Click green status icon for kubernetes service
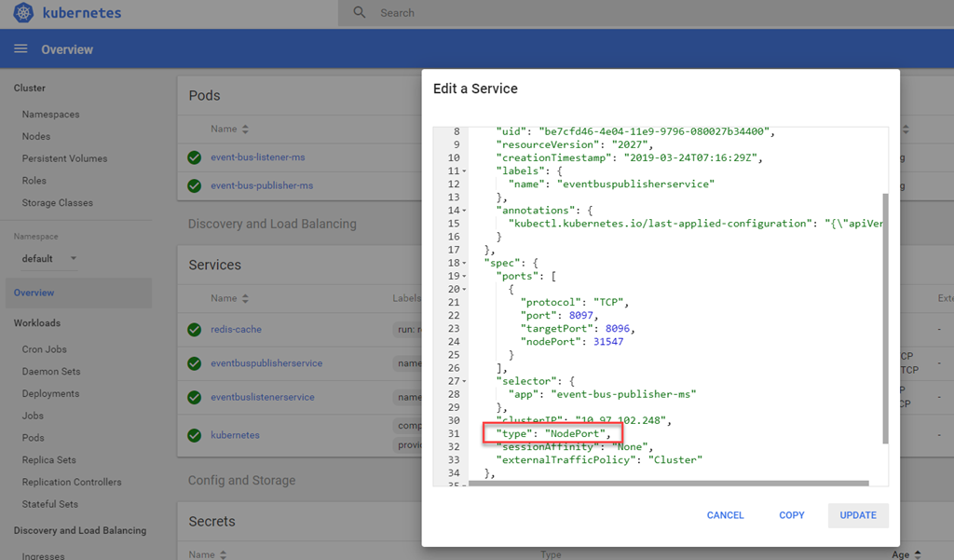The width and height of the screenshot is (954, 560). coord(194,435)
